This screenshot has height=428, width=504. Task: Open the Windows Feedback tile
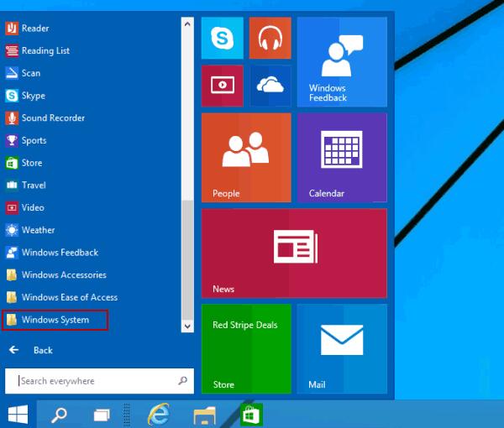pyautogui.click(x=342, y=62)
